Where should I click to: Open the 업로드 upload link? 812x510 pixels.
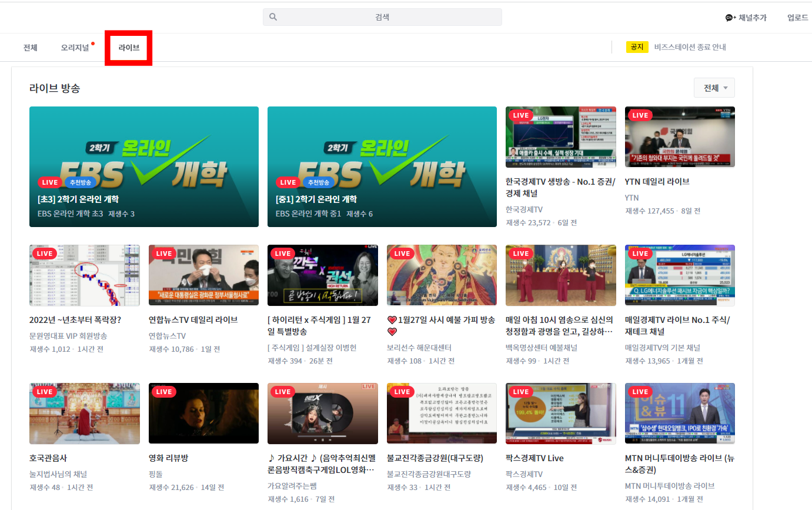coord(798,18)
